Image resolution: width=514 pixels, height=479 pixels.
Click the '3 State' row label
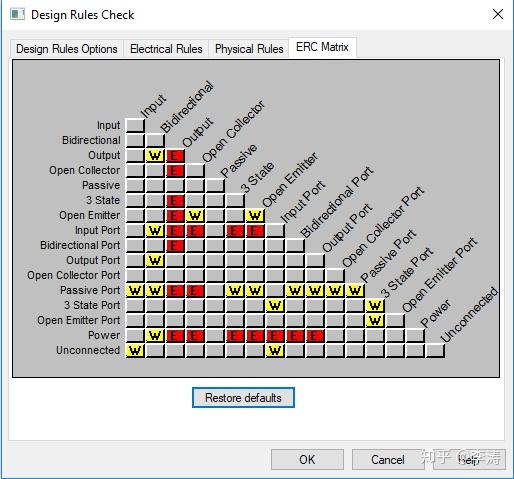[103, 200]
